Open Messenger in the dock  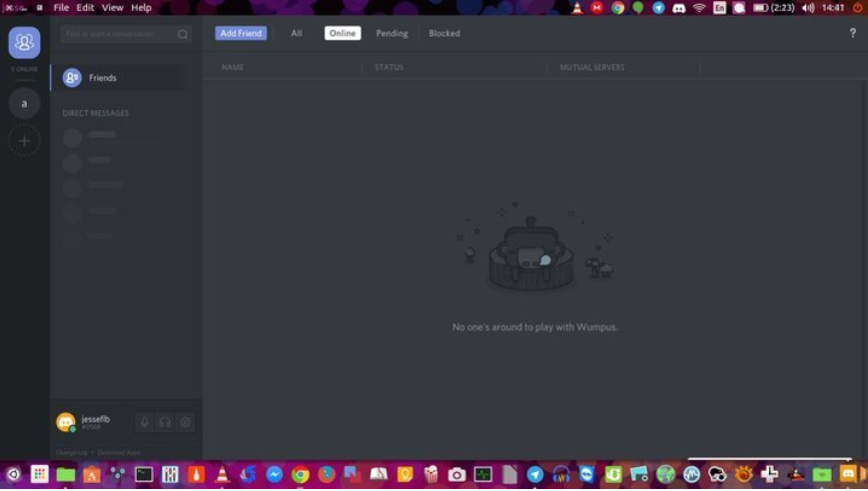click(274, 474)
